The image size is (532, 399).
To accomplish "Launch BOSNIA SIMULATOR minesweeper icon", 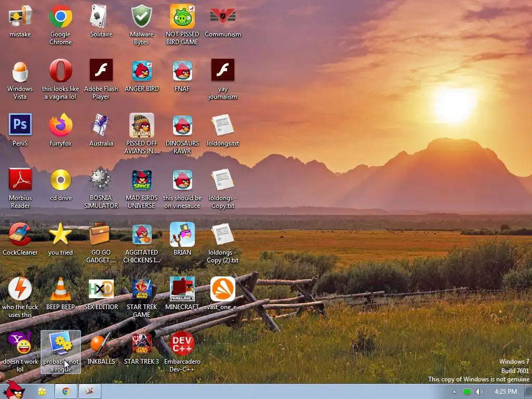I will click(101, 179).
